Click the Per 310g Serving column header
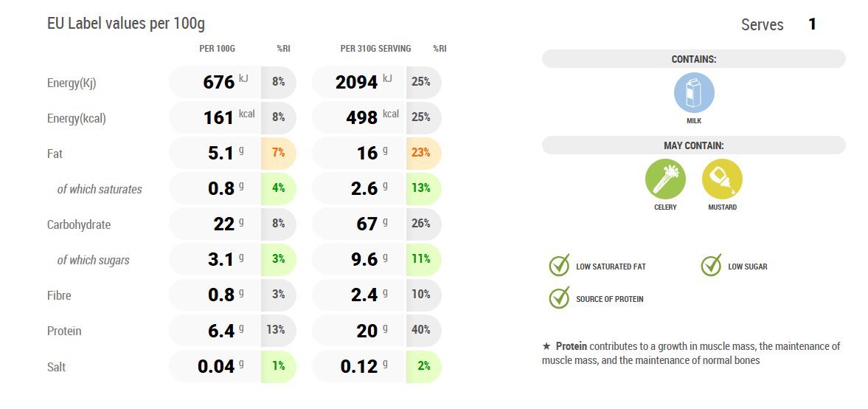 [375, 49]
